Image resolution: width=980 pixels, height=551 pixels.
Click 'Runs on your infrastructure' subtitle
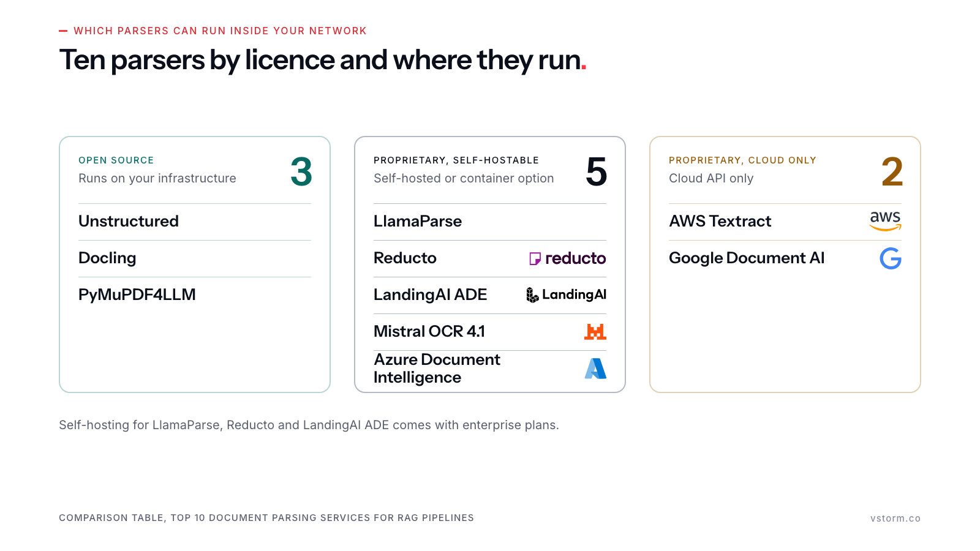click(157, 179)
